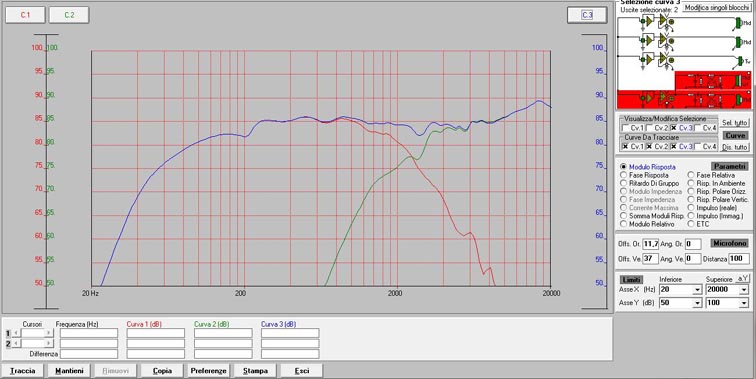Click the Stampa button

click(x=255, y=371)
